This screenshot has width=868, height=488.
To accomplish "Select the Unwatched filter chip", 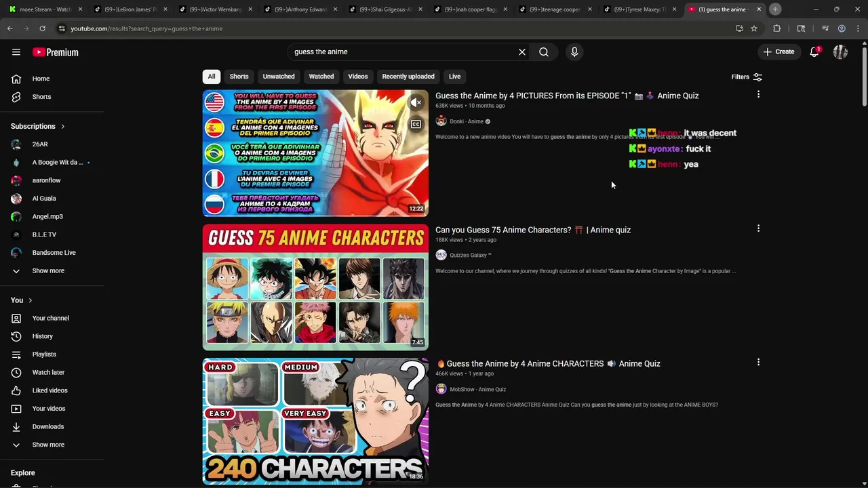I will click(279, 77).
